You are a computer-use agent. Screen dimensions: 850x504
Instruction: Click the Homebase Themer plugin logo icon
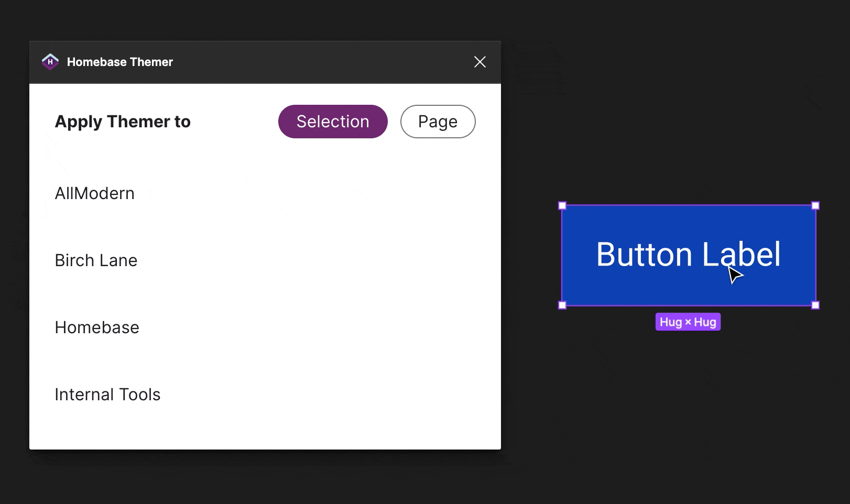tap(50, 61)
